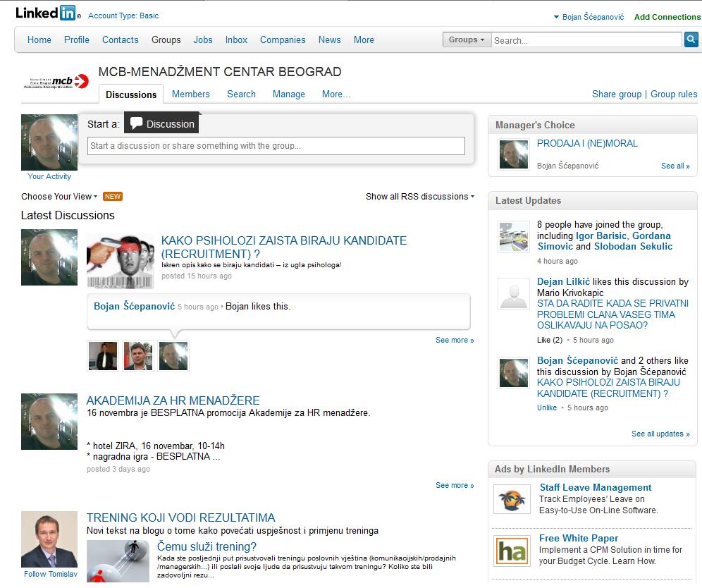Open Inbox in the navigation bar
This screenshot has height=588, width=702.
236,40
